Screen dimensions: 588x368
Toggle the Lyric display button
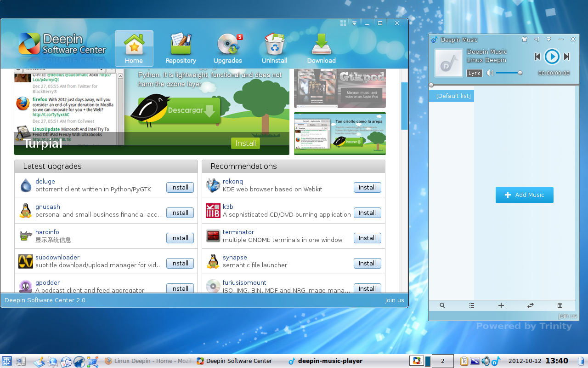tap(475, 73)
